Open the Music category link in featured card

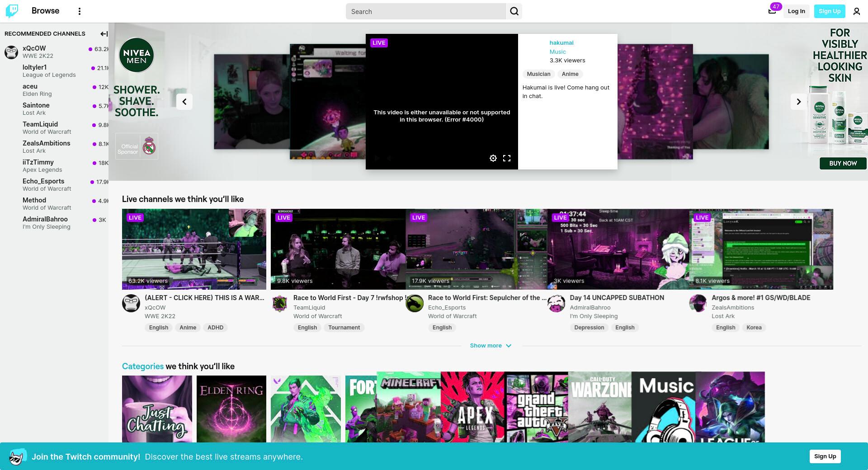[557, 52]
